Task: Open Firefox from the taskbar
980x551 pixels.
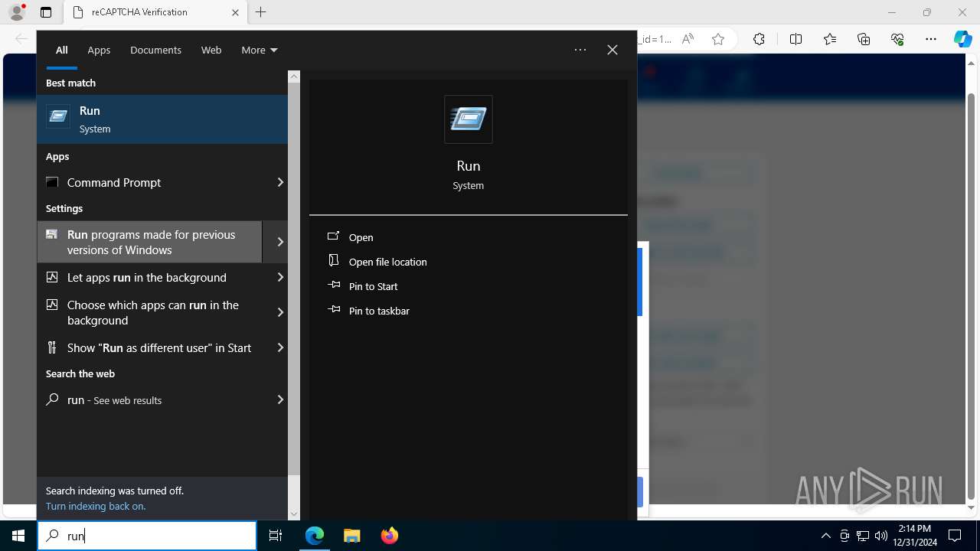Action: tap(389, 536)
